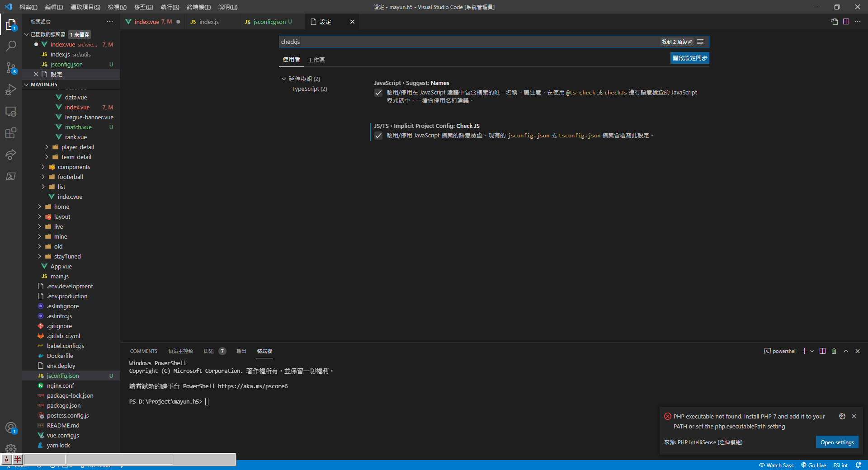Open the new terminal profile dropdown arrow
The width and height of the screenshot is (868, 470).
point(812,351)
